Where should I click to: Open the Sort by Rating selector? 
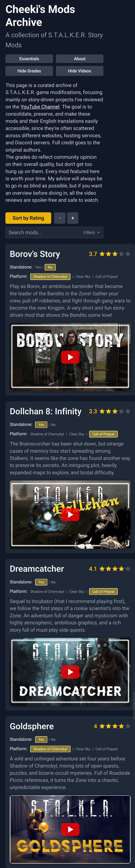coord(28,218)
